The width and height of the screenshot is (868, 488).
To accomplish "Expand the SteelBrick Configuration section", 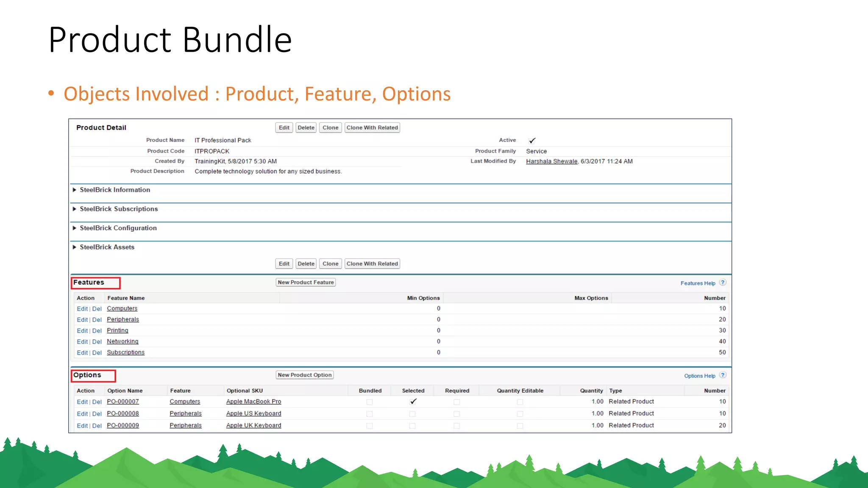I will 75,228.
